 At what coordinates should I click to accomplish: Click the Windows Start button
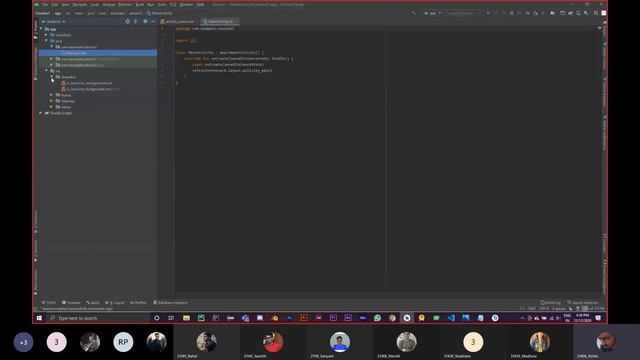[39, 318]
